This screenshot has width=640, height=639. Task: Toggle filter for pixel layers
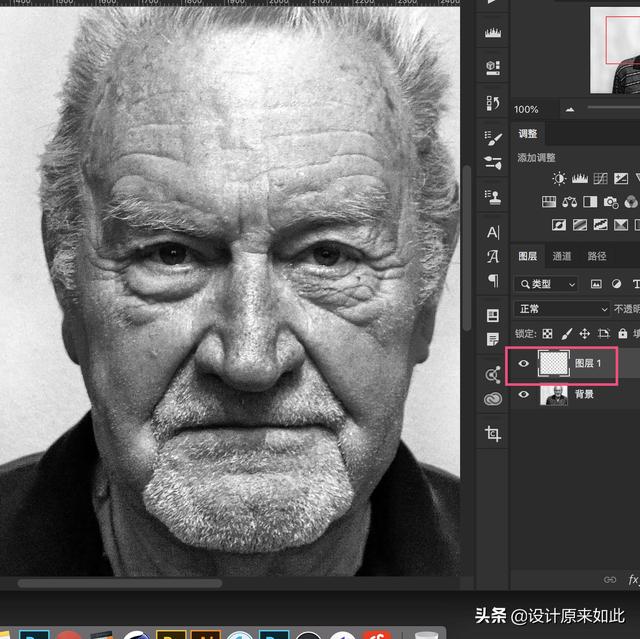[x=596, y=284]
